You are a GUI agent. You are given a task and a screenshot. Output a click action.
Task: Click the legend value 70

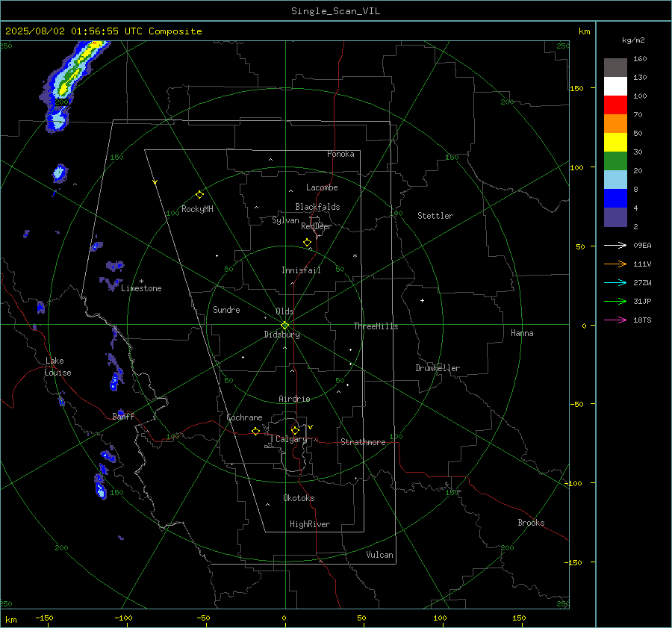click(638, 114)
